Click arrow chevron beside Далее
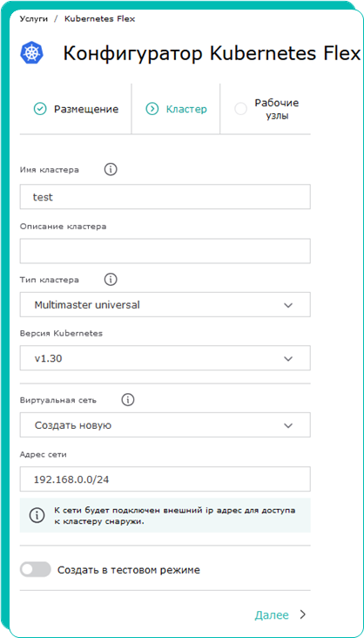 302,614
